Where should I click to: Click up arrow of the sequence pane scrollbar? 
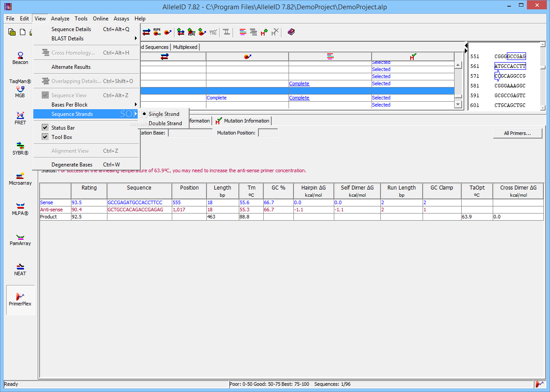(x=543, y=45)
